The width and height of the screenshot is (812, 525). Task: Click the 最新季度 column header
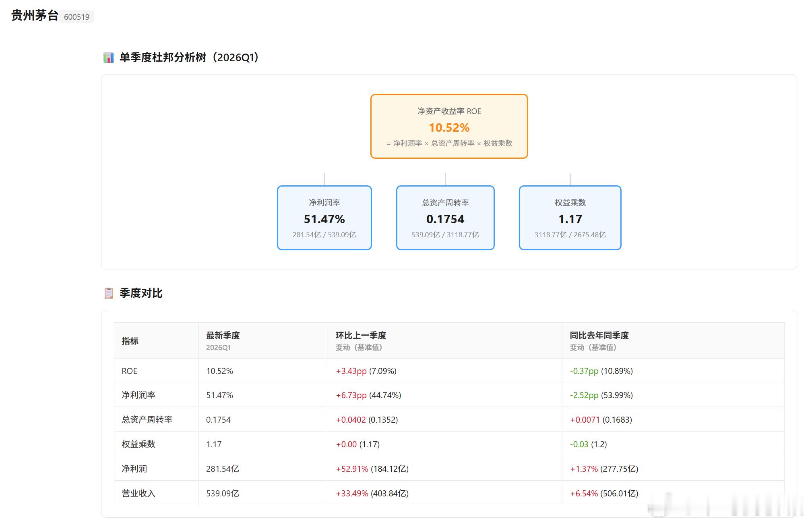[223, 335]
